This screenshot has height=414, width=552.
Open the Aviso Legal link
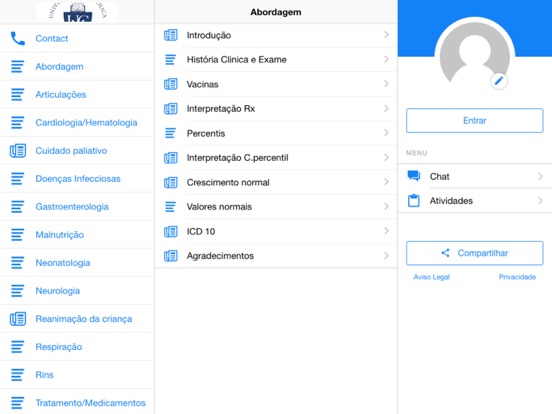tap(432, 277)
